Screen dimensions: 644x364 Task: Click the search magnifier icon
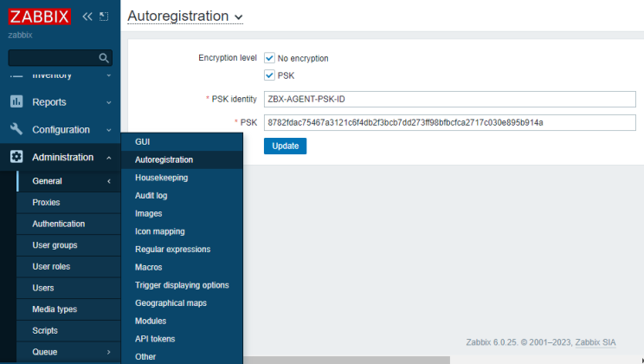104,58
